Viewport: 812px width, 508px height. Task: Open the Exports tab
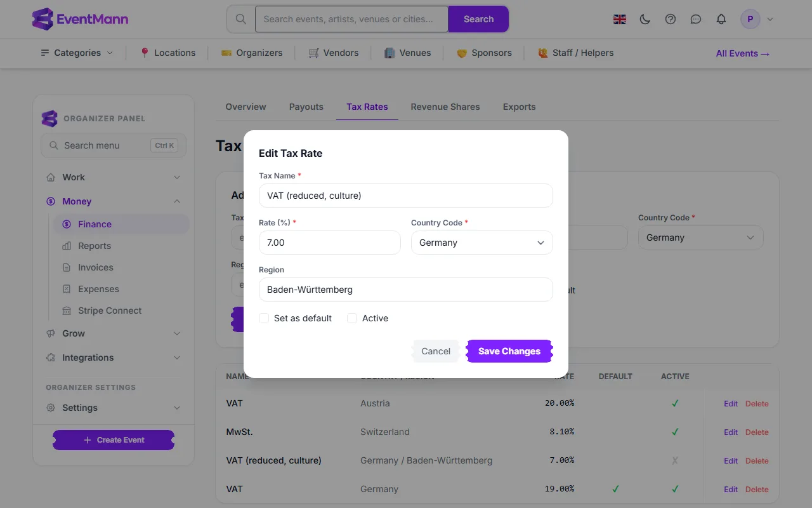coord(519,107)
